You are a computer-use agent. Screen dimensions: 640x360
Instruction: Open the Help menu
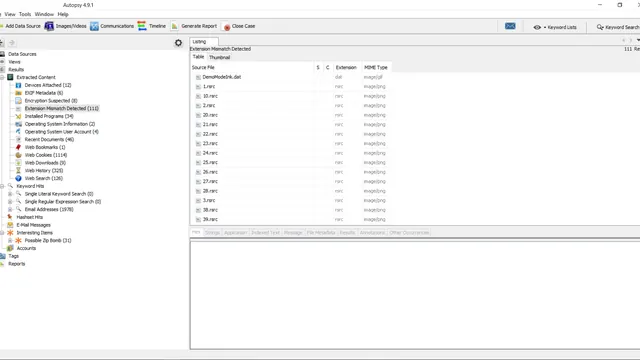tap(63, 14)
